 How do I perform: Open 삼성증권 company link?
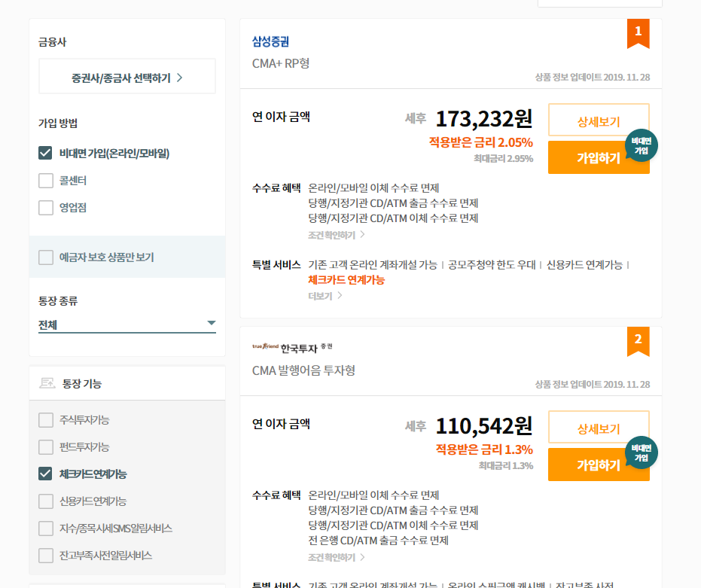[x=270, y=41]
